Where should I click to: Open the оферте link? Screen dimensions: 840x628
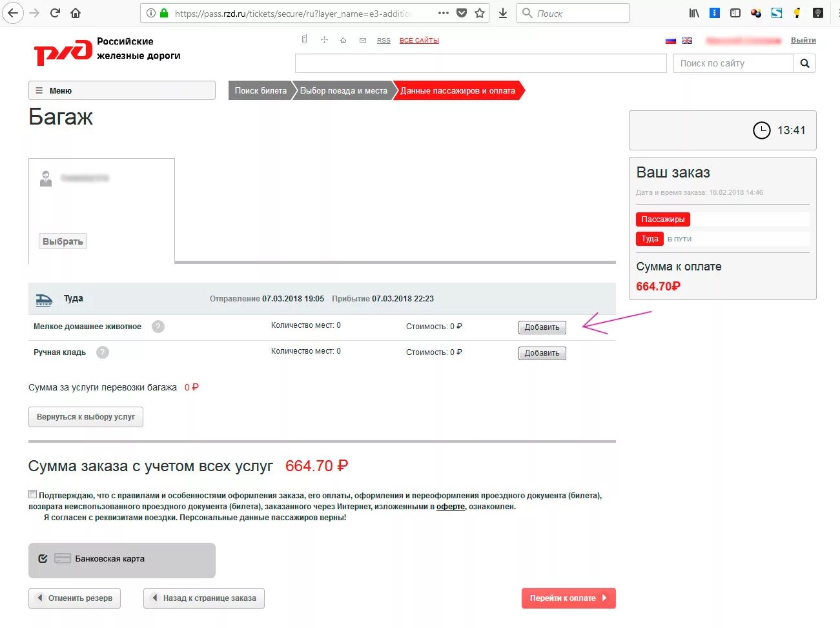451,507
